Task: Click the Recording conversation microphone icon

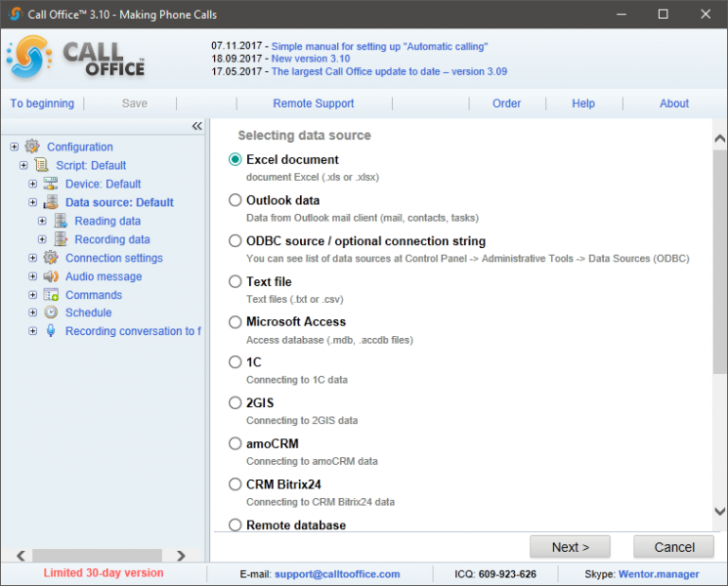Action: point(51,331)
